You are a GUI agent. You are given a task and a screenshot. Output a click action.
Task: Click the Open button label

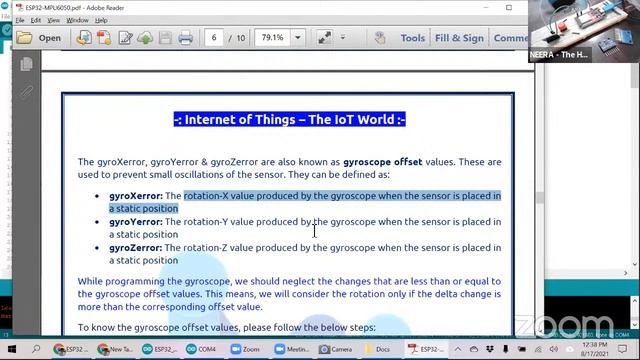click(50, 38)
